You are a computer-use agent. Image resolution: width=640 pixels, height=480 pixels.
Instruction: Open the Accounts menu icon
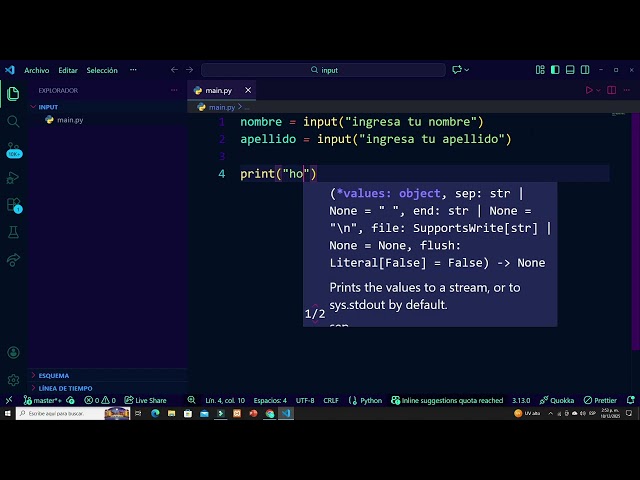pos(13,353)
